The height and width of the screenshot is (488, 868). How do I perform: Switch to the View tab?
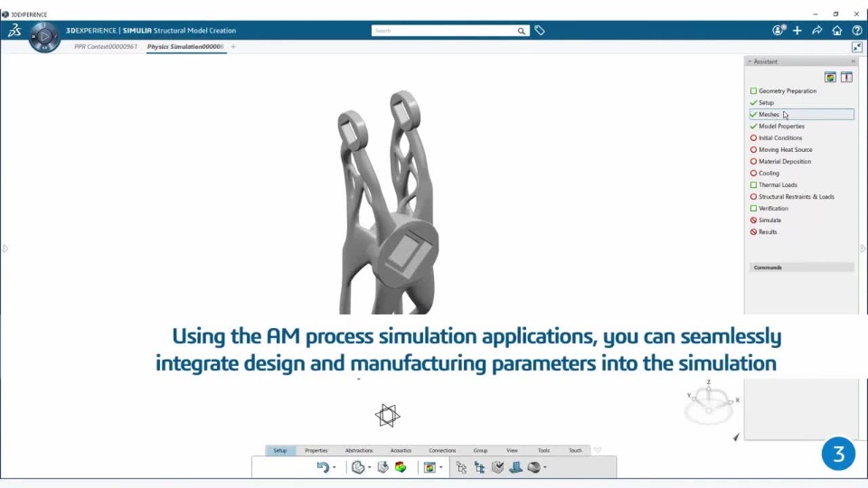512,450
